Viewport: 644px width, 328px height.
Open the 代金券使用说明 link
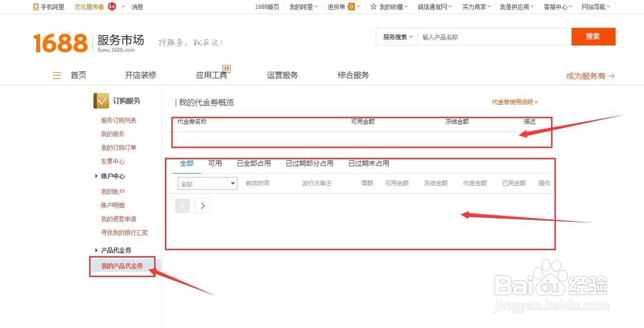pos(515,102)
